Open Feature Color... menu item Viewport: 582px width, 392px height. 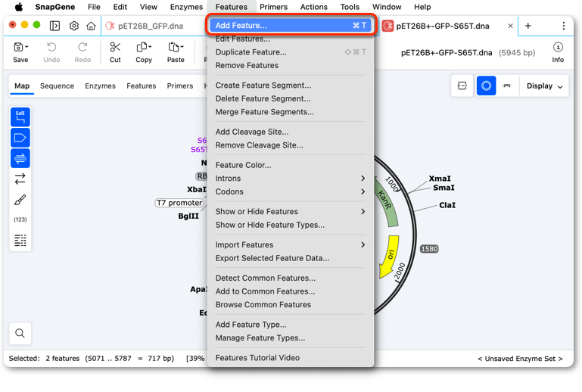pyautogui.click(x=291, y=165)
